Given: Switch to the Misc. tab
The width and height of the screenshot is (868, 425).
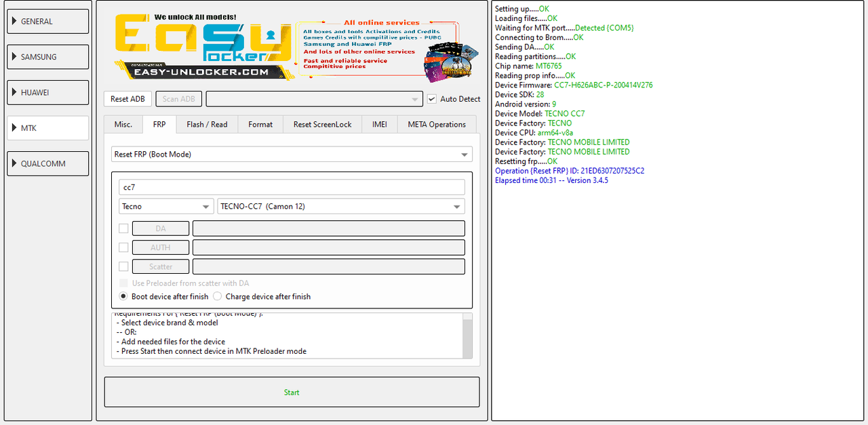Looking at the screenshot, I should pyautogui.click(x=123, y=124).
